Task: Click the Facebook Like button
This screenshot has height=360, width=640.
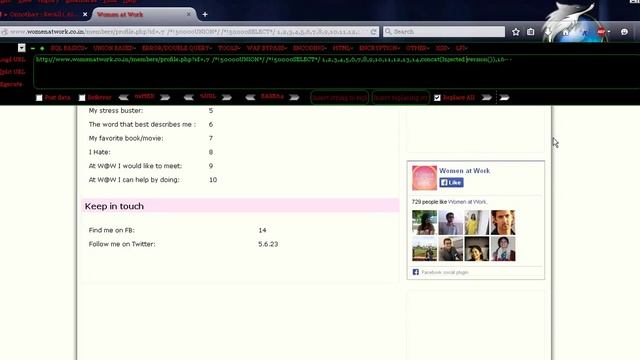Action: point(451,182)
